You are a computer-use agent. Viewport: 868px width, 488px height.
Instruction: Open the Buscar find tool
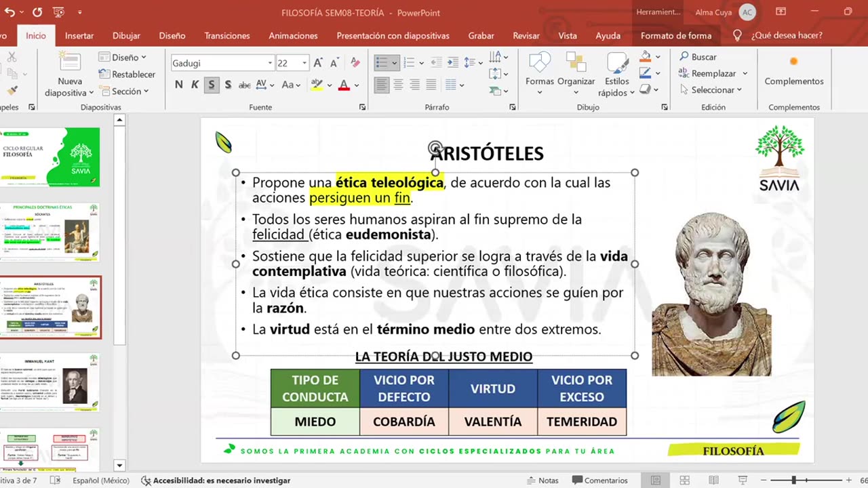pos(698,57)
